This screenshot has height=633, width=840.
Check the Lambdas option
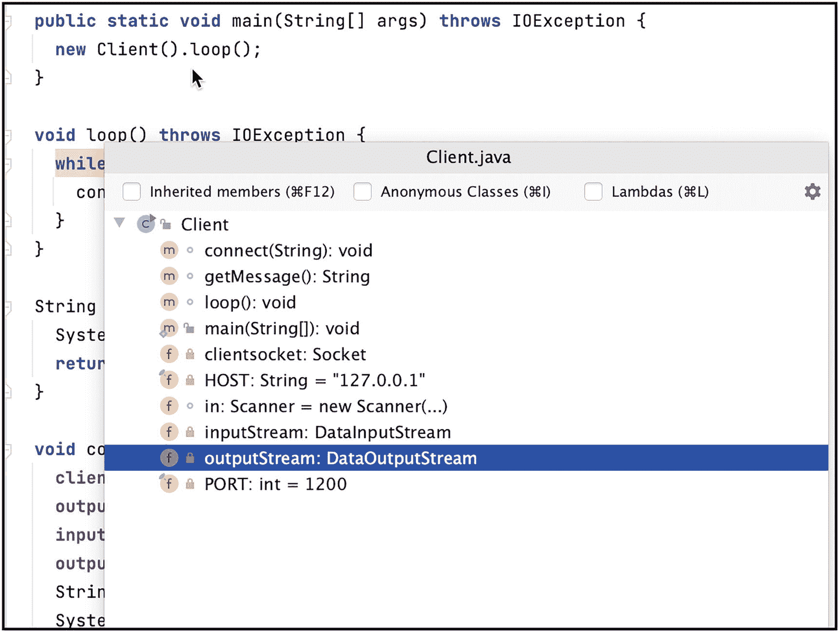[593, 192]
